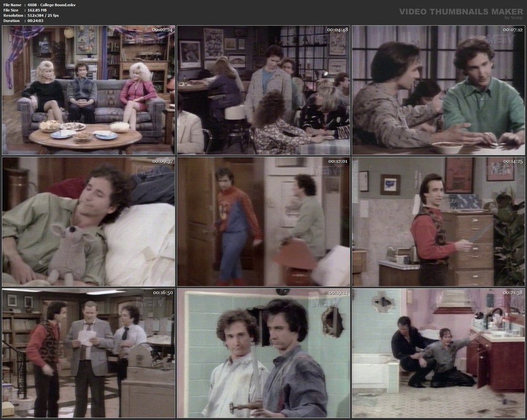Open the thumbnail stamped 00:02:24
Image resolution: width=527 pixels, height=420 pixels.
[89, 90]
